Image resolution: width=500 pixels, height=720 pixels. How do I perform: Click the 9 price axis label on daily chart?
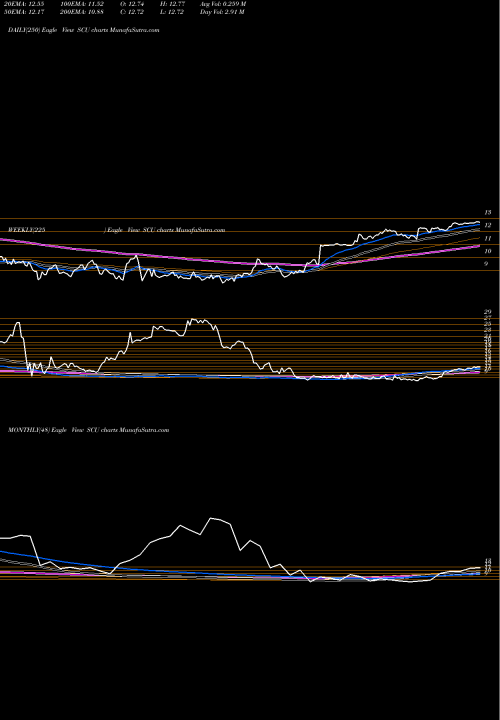[486, 264]
